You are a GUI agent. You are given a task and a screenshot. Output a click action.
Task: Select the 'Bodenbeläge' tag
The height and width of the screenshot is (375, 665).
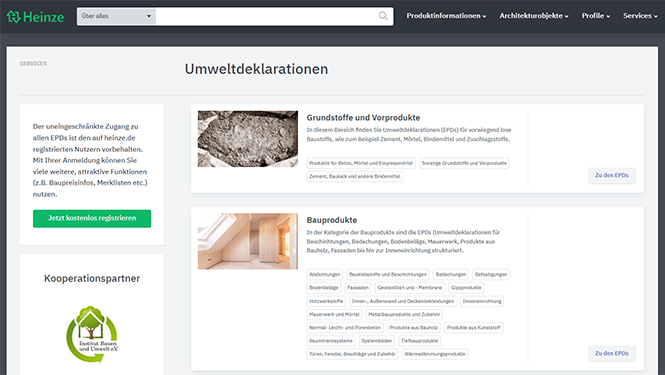(324, 288)
